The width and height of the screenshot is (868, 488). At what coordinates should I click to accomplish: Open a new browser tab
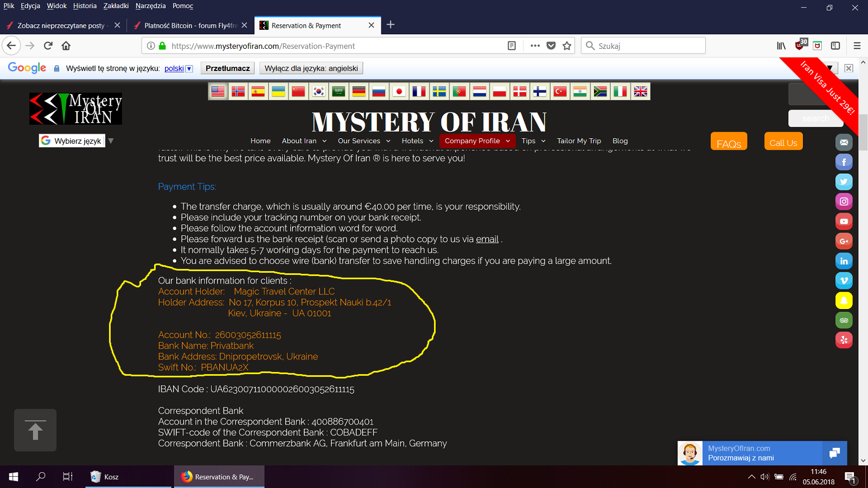391,24
